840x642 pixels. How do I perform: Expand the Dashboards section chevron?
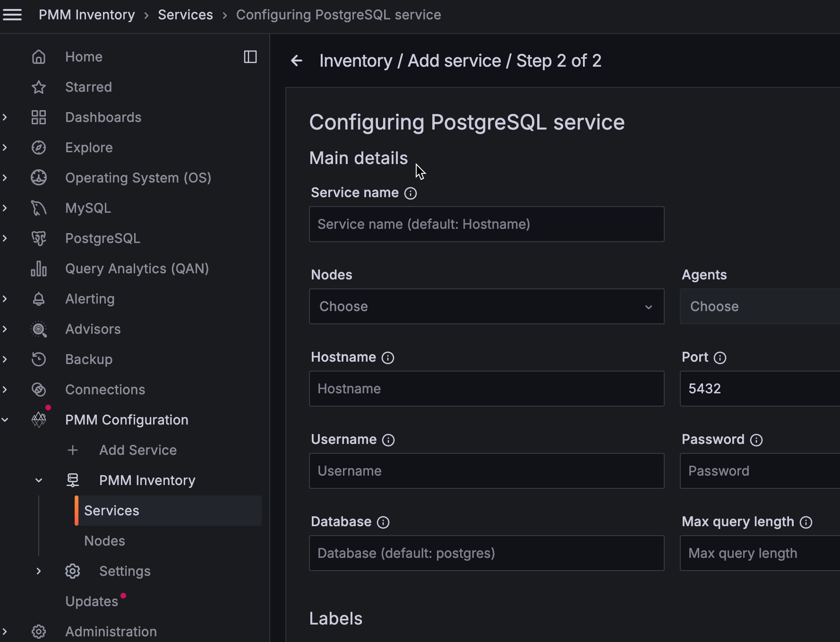[5, 117]
